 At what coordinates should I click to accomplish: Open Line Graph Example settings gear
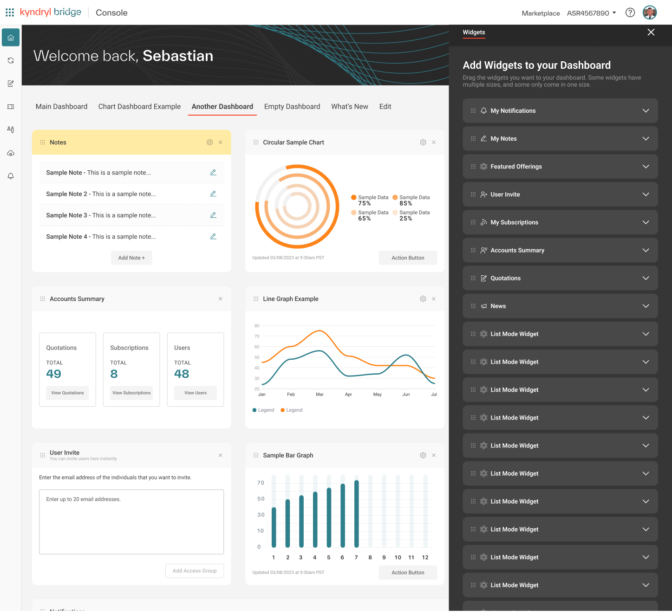click(x=423, y=299)
